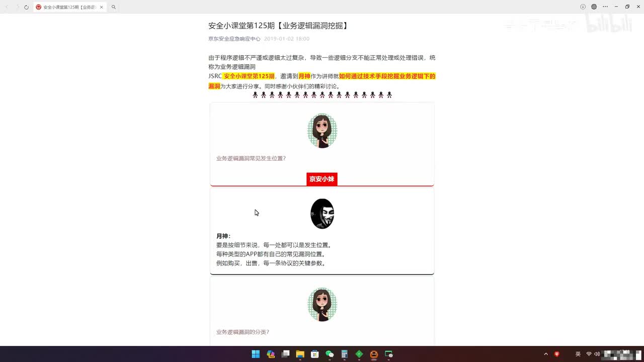Open the green diamond app in the taskbar

[359, 354]
